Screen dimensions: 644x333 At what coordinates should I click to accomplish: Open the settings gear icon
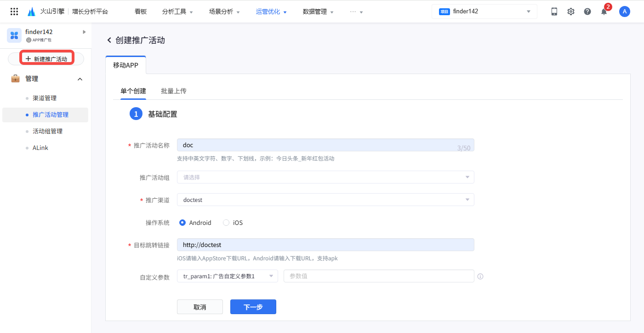pyautogui.click(x=571, y=11)
